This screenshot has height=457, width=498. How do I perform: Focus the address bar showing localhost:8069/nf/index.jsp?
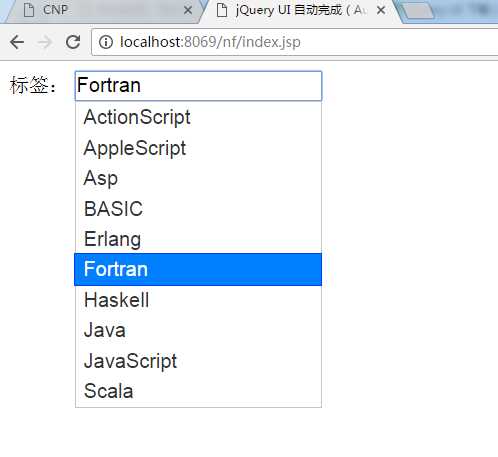click(x=295, y=42)
